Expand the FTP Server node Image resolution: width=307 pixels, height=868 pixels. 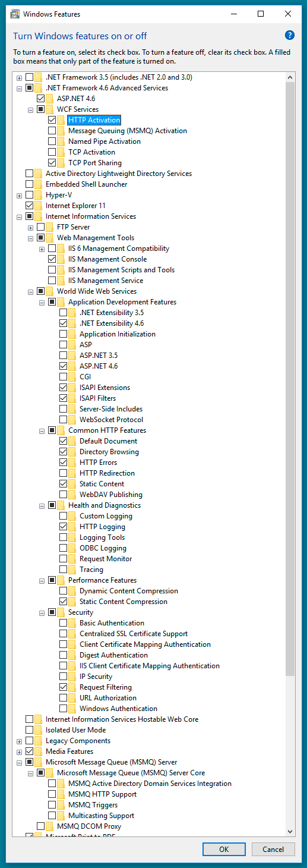pos(31,227)
